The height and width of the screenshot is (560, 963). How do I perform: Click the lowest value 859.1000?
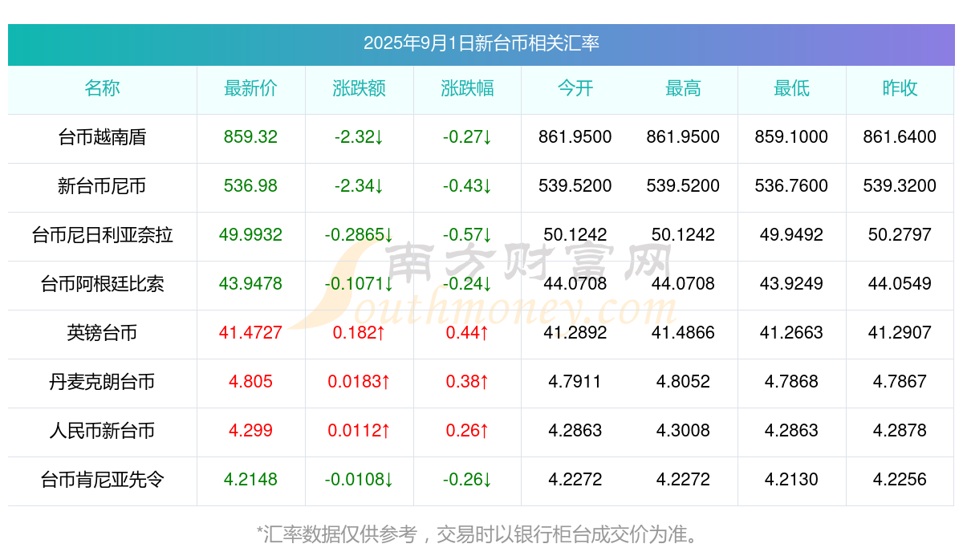coord(791,137)
